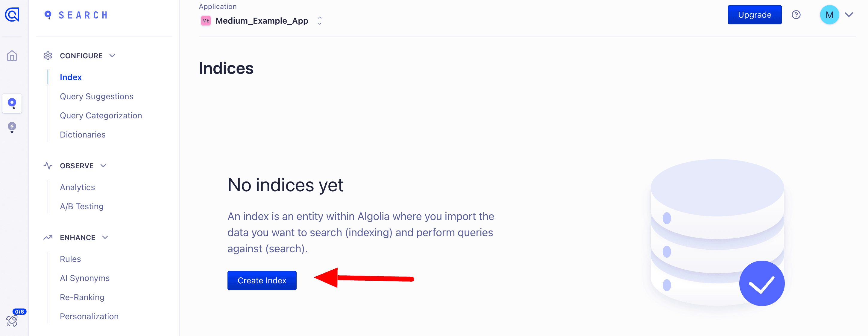Viewport: 868px width, 336px height.
Task: Select the Search product icon in rail
Action: click(12, 103)
